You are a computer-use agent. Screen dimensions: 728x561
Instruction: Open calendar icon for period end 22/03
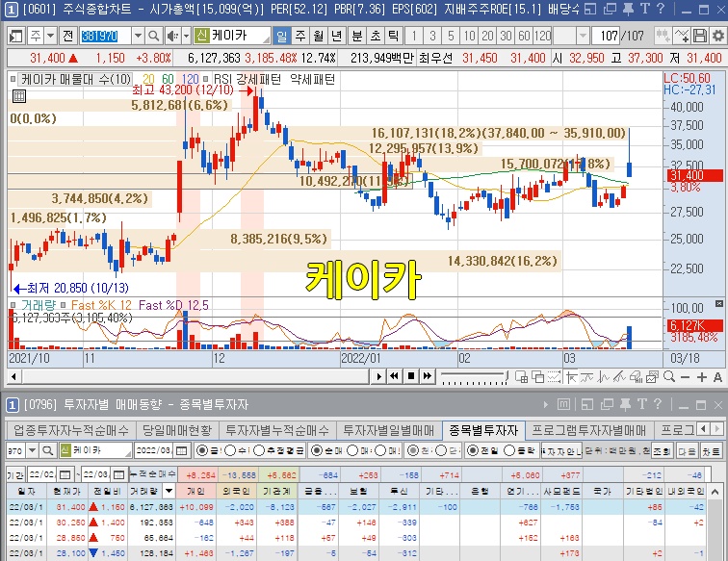pos(118,474)
